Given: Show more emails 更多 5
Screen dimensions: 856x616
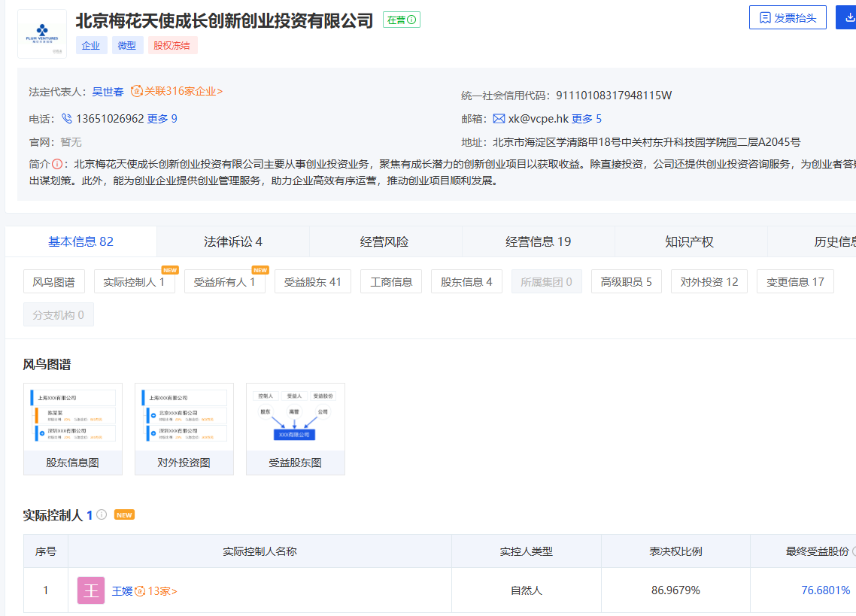Looking at the screenshot, I should tap(587, 119).
